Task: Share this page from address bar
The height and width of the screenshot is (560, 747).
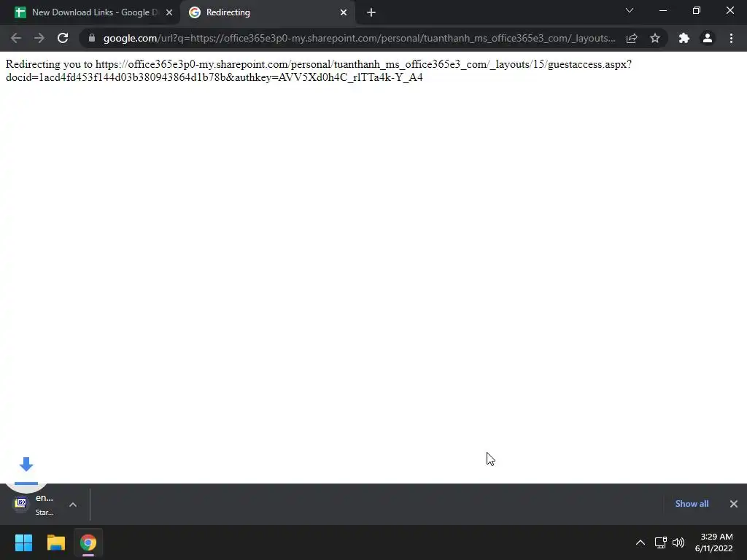Action: (632, 38)
